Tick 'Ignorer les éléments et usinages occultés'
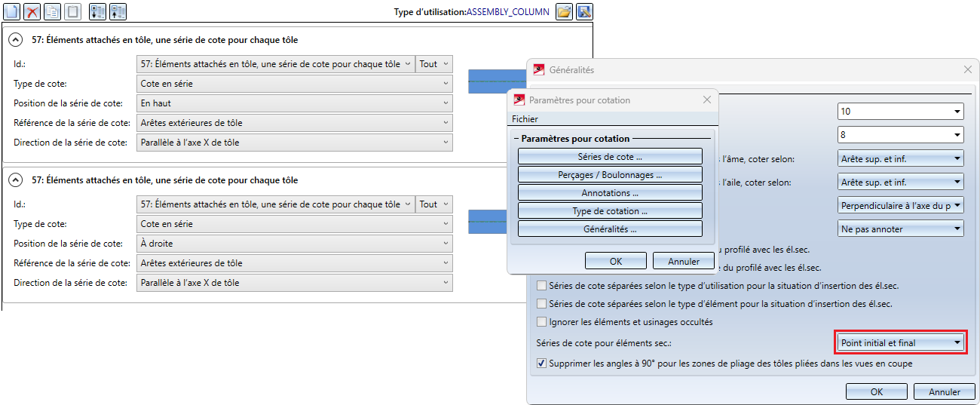The height and width of the screenshot is (405, 980). 541,322
